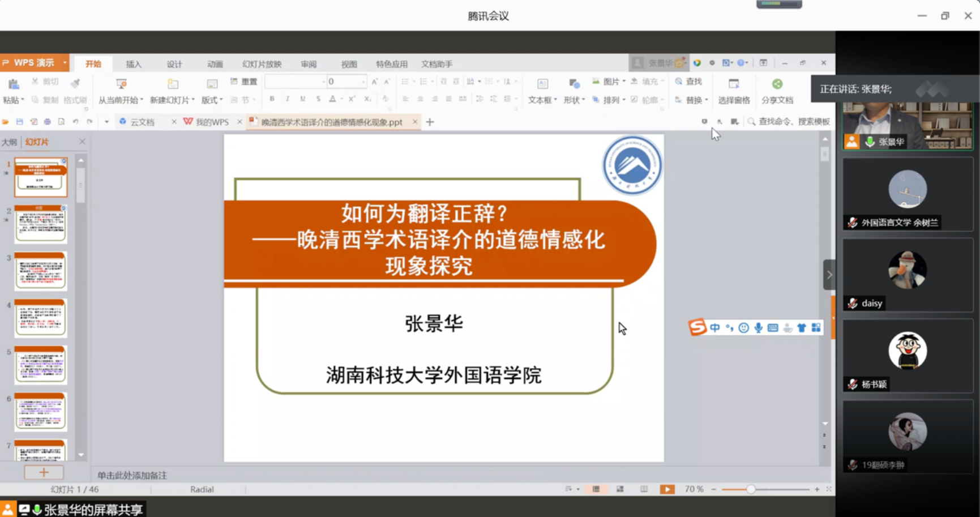Toggle bold formatting button
Viewport: 980px width, 517px height.
[x=272, y=99]
